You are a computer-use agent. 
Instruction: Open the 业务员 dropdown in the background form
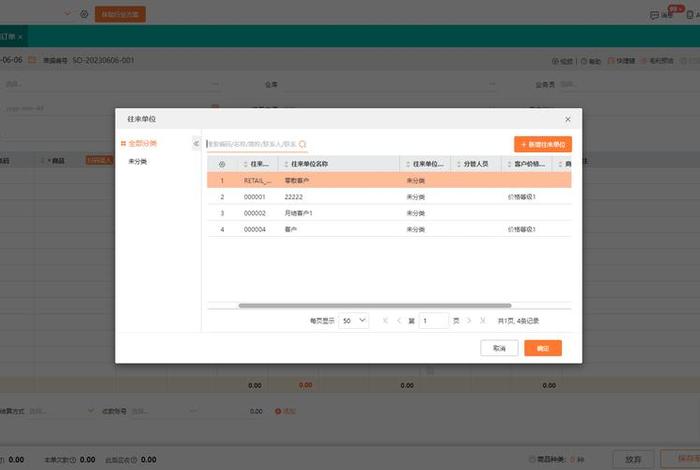(x=629, y=84)
